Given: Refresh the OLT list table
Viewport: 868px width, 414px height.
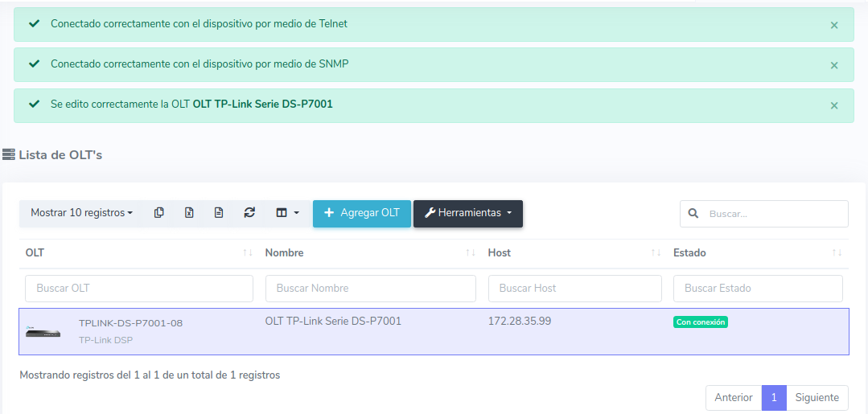Looking at the screenshot, I should pyautogui.click(x=249, y=213).
